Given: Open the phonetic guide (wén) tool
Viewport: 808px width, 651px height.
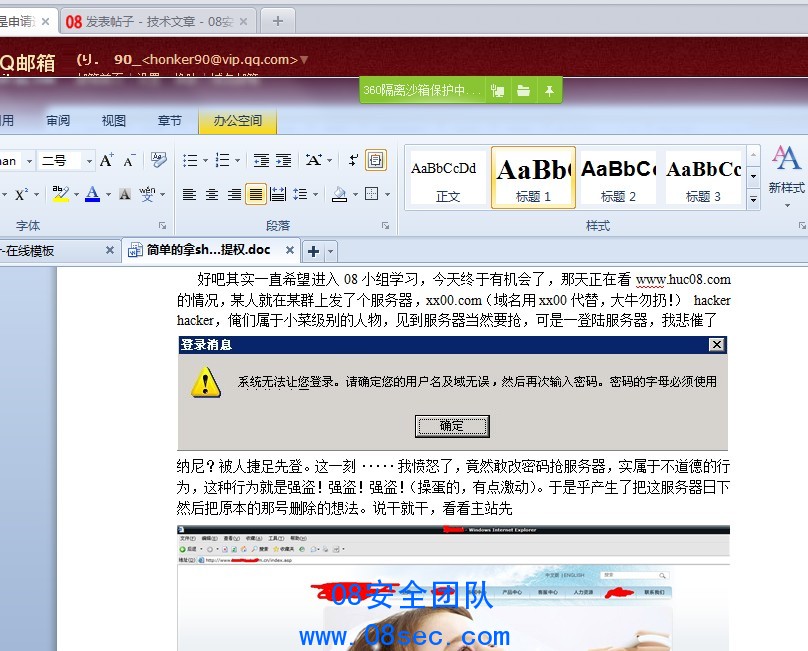Looking at the screenshot, I should [x=147, y=194].
